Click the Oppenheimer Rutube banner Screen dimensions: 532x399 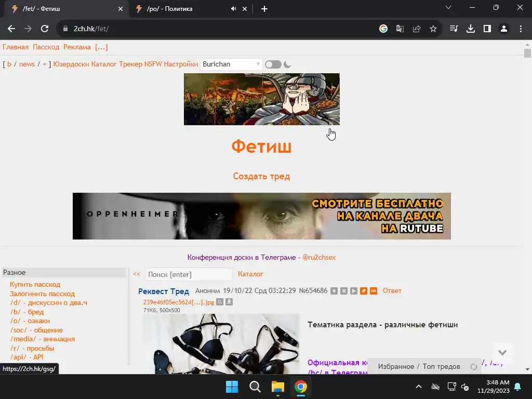[262, 216]
